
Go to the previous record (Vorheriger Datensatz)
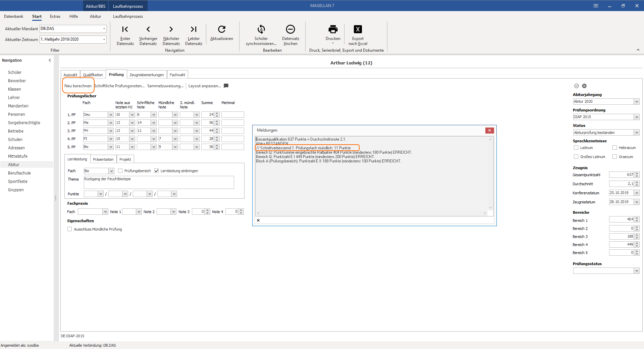tap(148, 29)
